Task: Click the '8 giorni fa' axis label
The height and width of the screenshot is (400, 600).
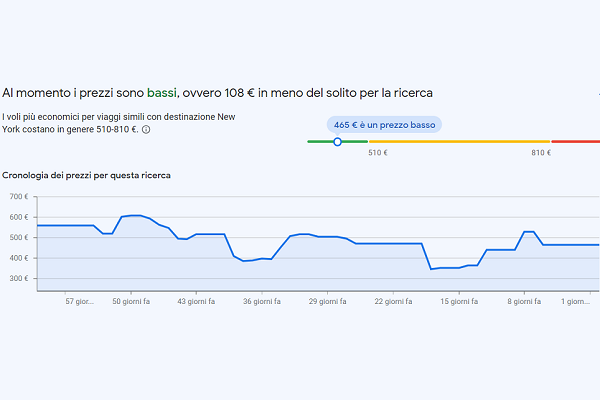Action: tap(524, 302)
